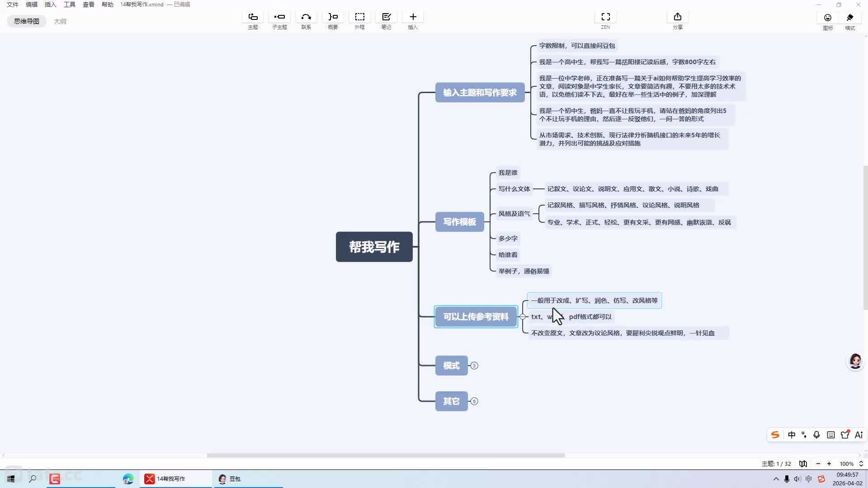
Task: Enter ZEN mode
Action: 605,17
